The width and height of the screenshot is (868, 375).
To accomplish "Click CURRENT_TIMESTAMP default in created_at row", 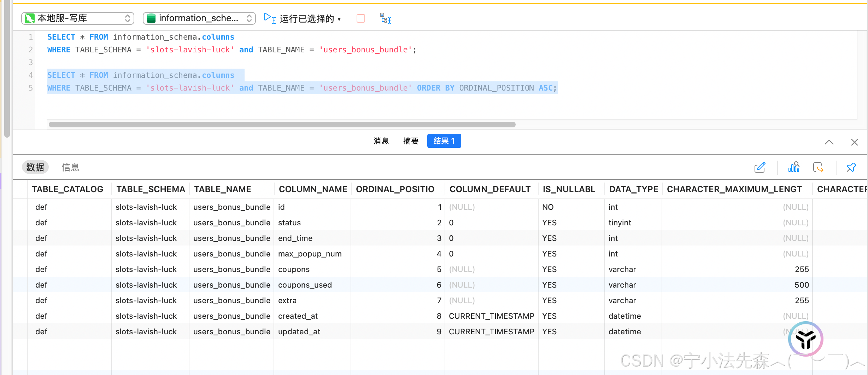I will 491,316.
